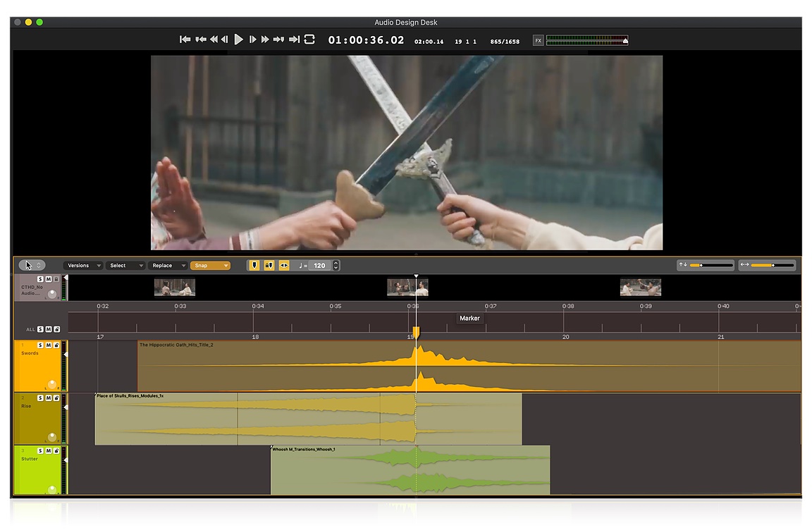Click the locked marker icon in the toolbar
This screenshot has width=812, height=530.
[269, 266]
